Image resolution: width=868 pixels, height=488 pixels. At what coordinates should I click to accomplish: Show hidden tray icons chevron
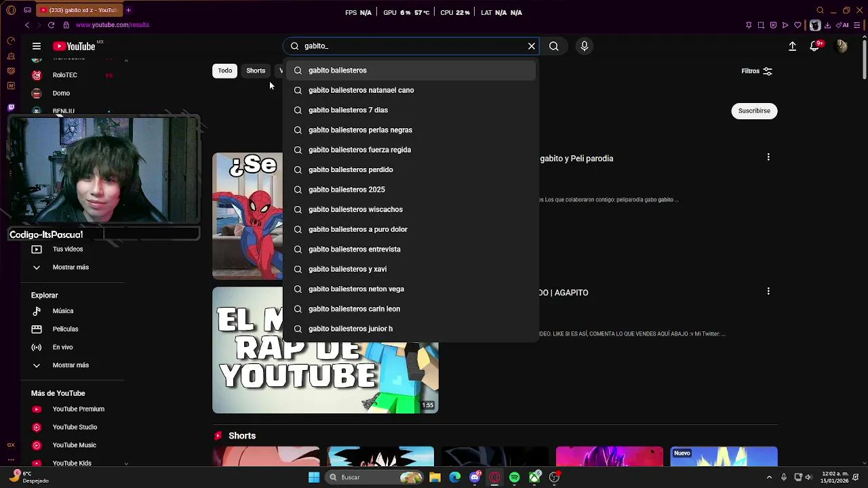(769, 477)
